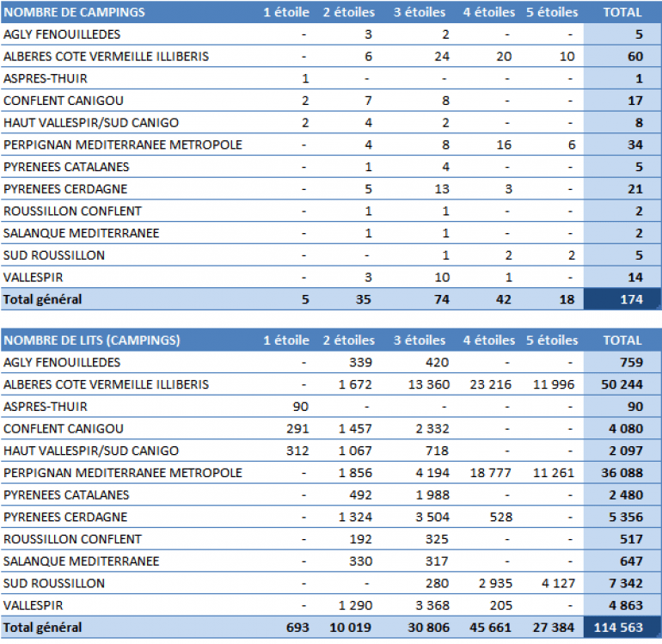Viewport: 662px width, 644px height.
Task: Select the 23 216 four-star beds cell
Action: tap(491, 384)
